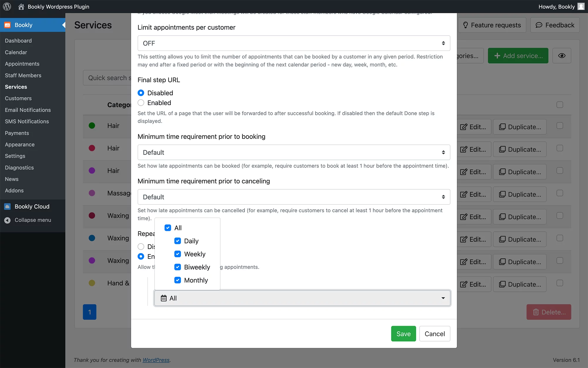Select the Enabled radio under Repeat

point(141,256)
